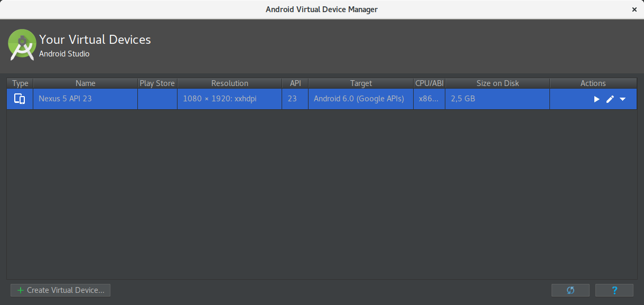
Task: Sort by the Type column header
Action: click(x=20, y=83)
